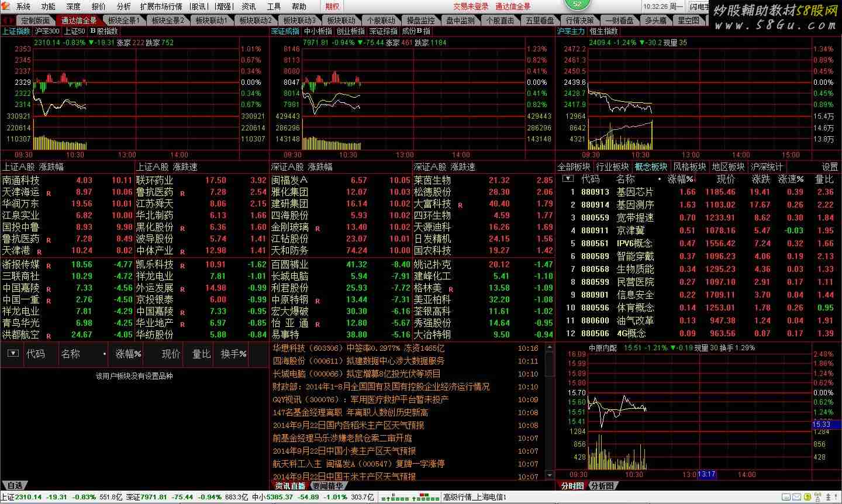
Task: Sort watchlist by the 换手% column
Action: pos(234,354)
